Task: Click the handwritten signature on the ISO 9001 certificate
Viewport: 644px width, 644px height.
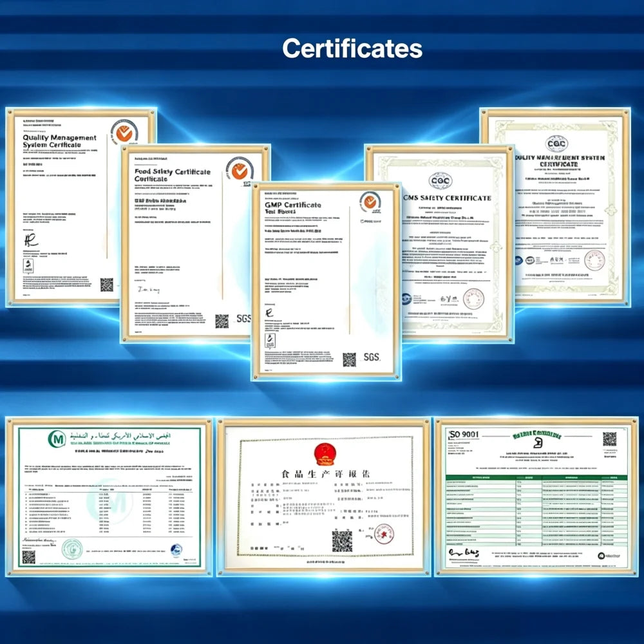Action: click(464, 553)
